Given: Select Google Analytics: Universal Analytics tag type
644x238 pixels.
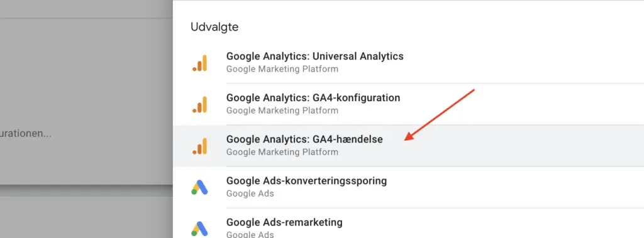Looking at the screenshot, I should [x=315, y=57].
